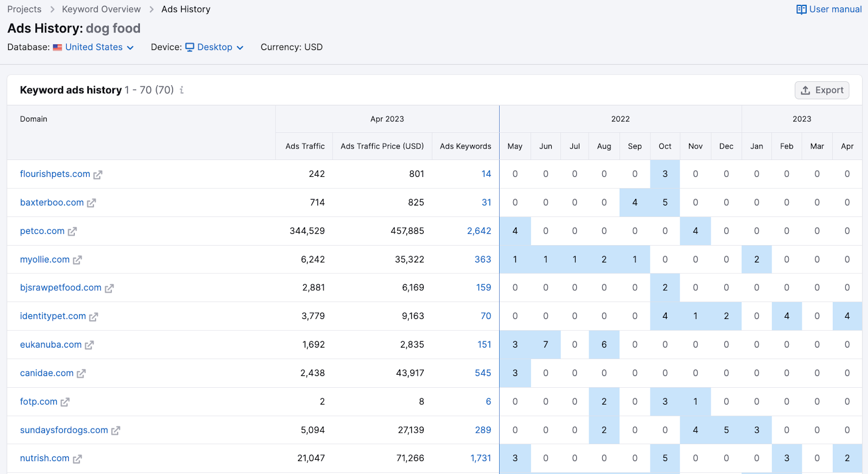Click the United States flag icon
The height and width of the screenshot is (474, 868).
click(58, 47)
